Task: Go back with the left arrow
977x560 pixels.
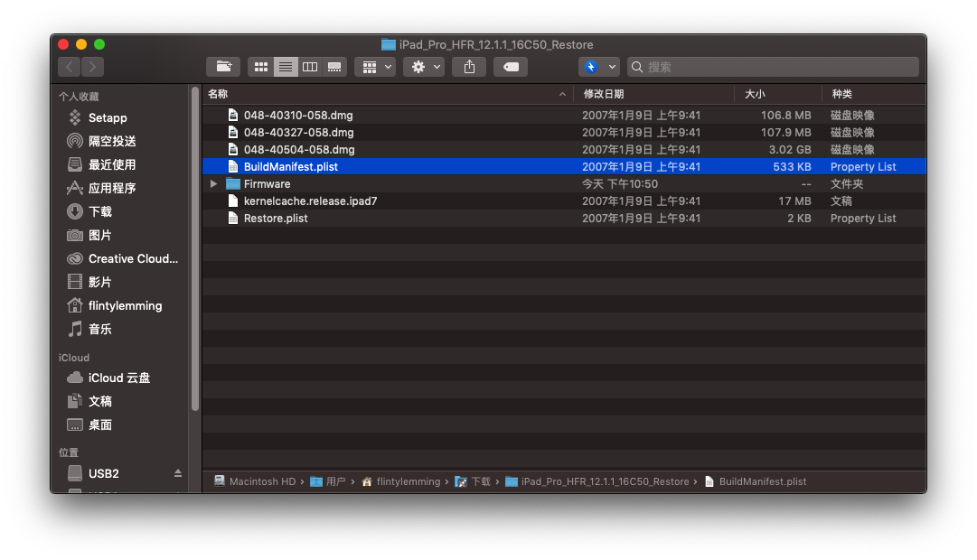Action: point(70,67)
